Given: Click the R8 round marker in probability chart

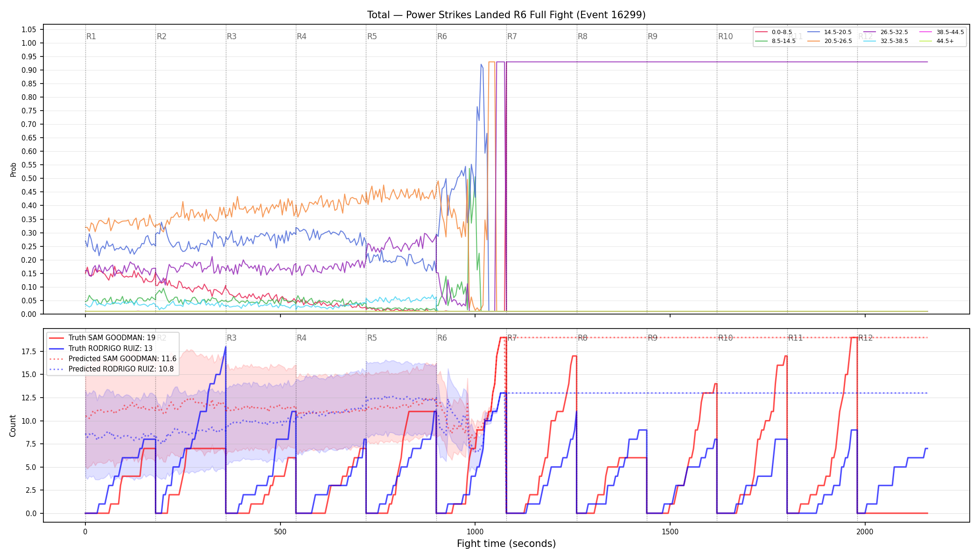Looking at the screenshot, I should point(582,36).
